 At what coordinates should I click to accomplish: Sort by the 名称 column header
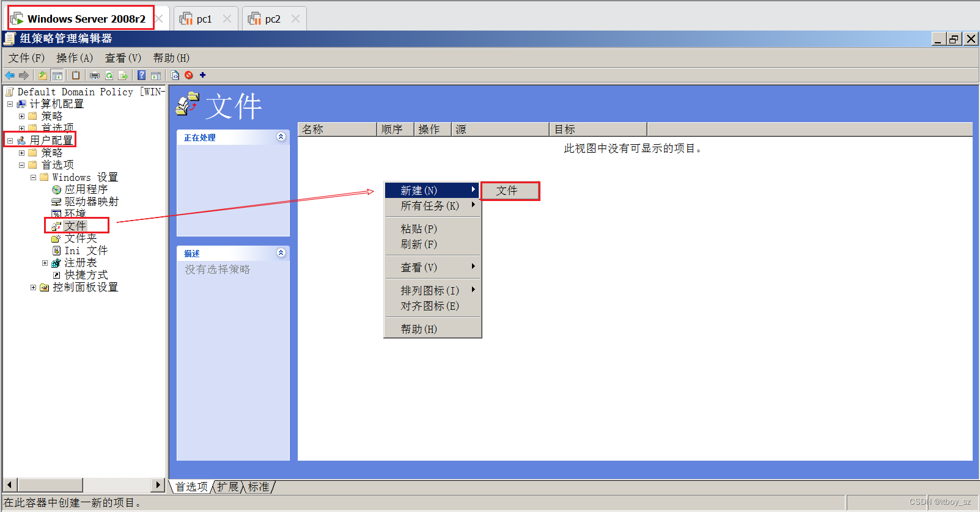coord(337,130)
